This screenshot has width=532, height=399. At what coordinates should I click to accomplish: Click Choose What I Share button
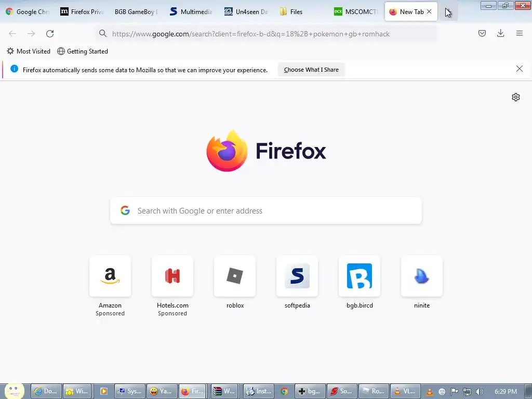[x=311, y=70]
